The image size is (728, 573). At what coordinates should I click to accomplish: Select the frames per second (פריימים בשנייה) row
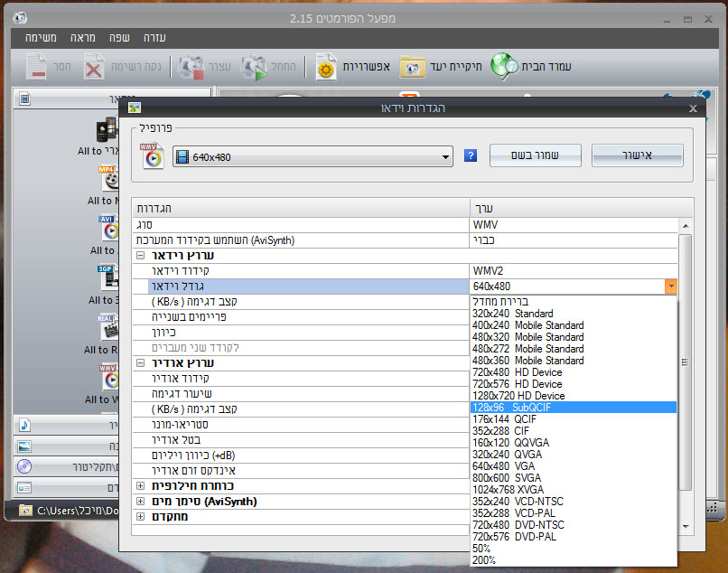301,317
